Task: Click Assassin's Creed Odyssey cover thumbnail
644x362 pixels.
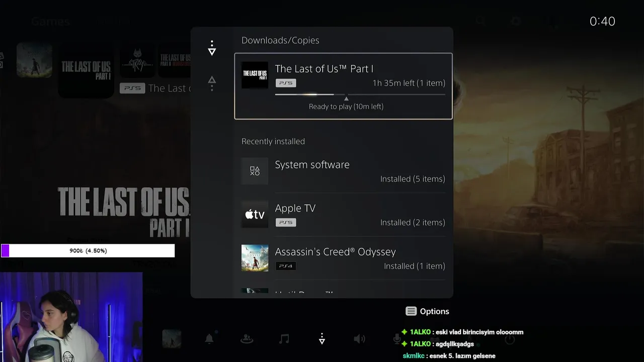Action: pos(255,258)
